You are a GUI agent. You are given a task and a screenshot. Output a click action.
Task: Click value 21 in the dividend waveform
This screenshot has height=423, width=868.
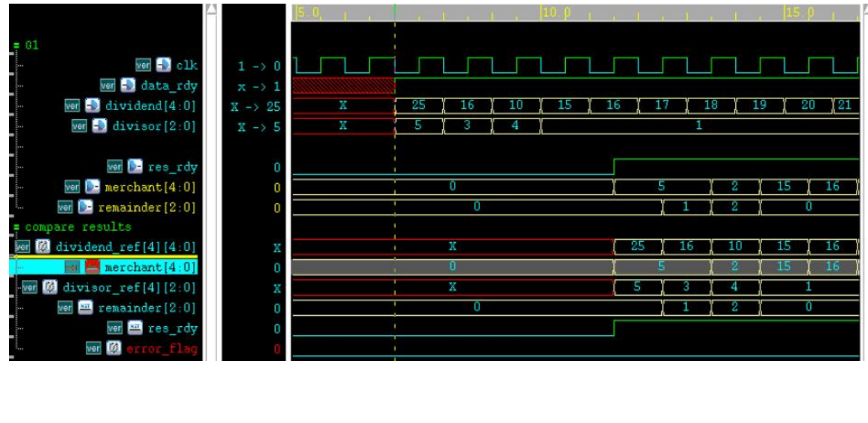coord(844,105)
